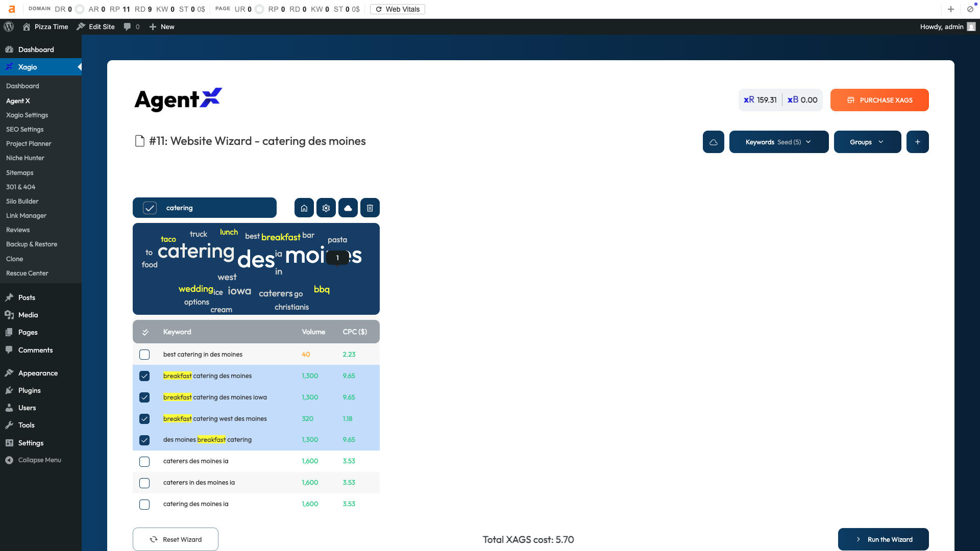Open comments bubble in admin bar

[131, 27]
